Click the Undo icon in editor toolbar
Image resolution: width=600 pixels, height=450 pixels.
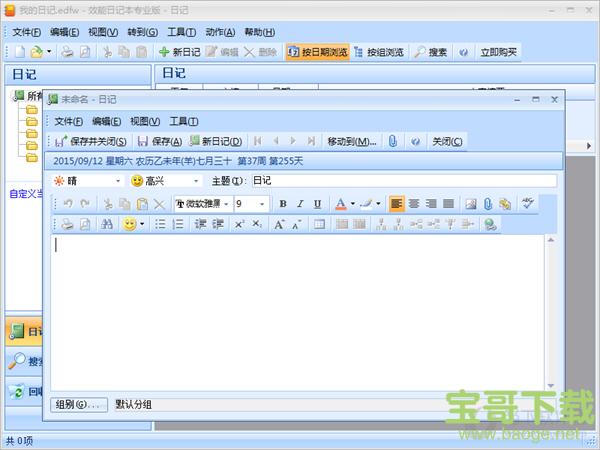point(68,204)
